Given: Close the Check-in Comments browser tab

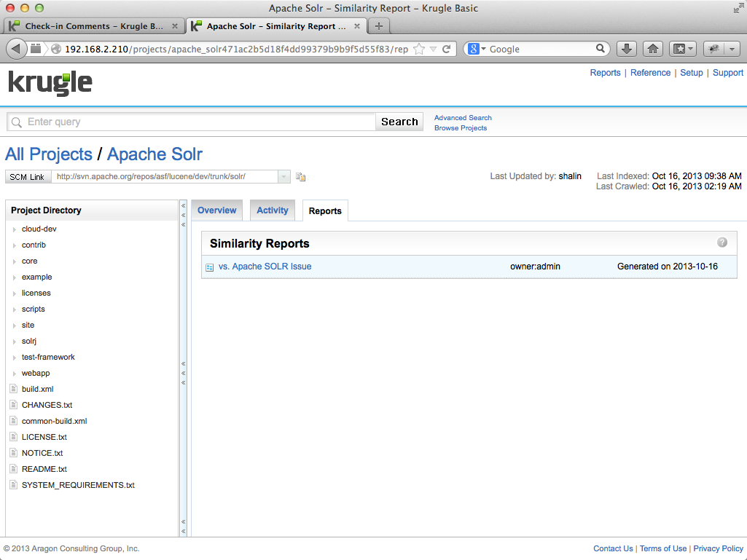Looking at the screenshot, I should click(x=175, y=26).
